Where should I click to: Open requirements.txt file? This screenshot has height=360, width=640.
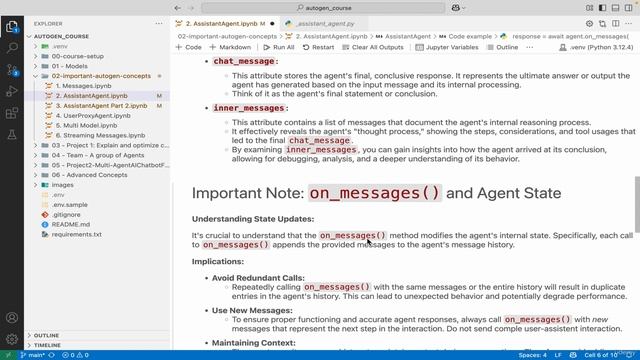(76, 234)
